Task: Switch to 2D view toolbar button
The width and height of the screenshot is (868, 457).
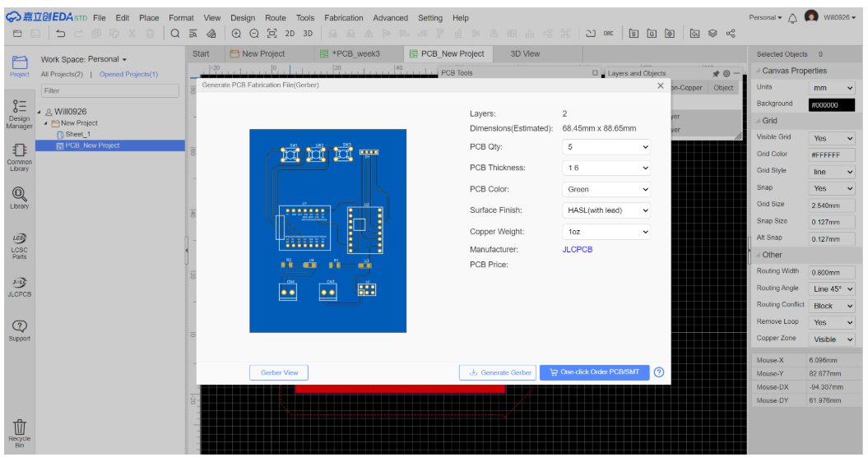Action: coord(290,34)
